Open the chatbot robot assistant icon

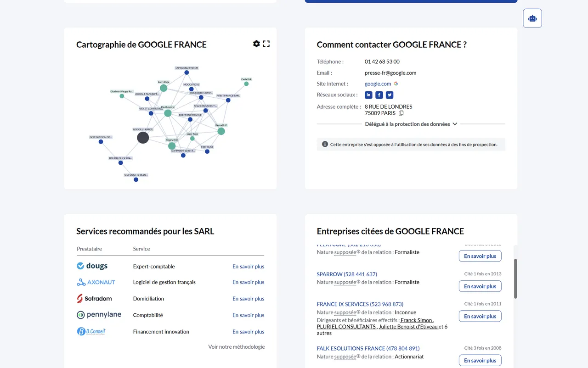(532, 18)
